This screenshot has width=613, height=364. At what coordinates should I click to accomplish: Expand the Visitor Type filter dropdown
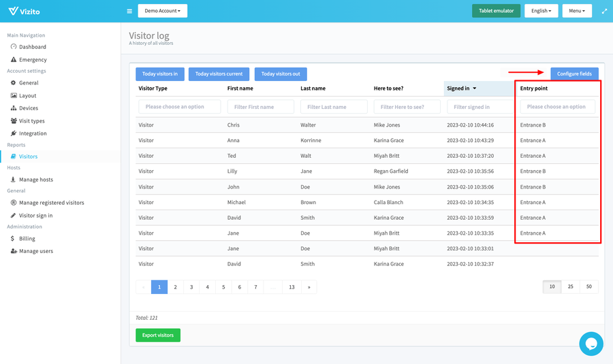tap(180, 107)
